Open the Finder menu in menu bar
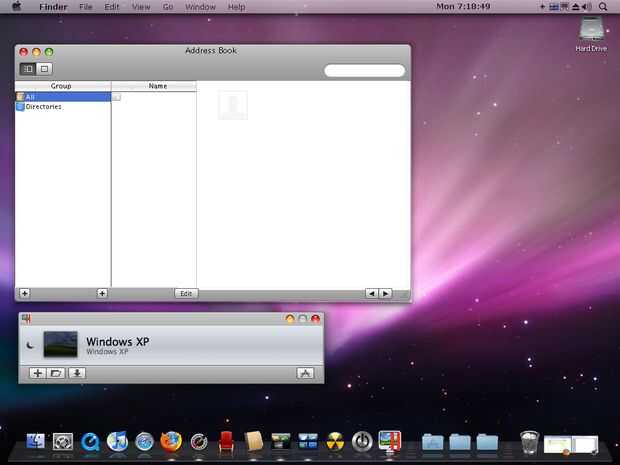 click(53, 7)
